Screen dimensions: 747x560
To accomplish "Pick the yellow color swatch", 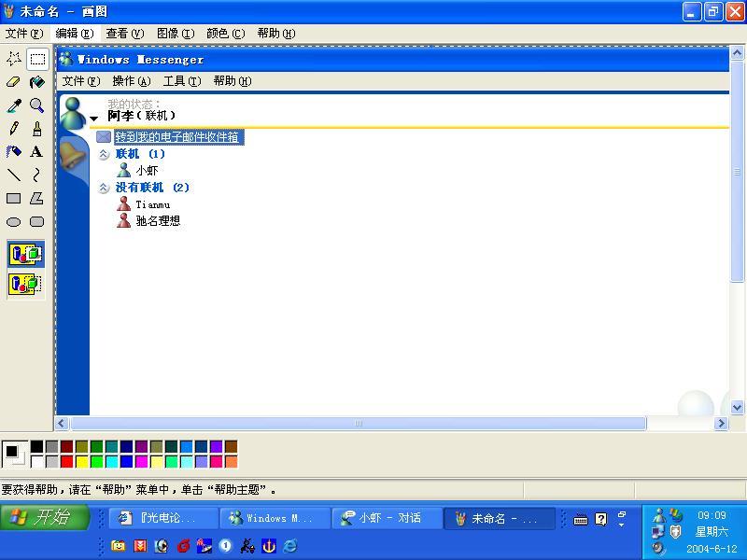I will pyautogui.click(x=82, y=461).
